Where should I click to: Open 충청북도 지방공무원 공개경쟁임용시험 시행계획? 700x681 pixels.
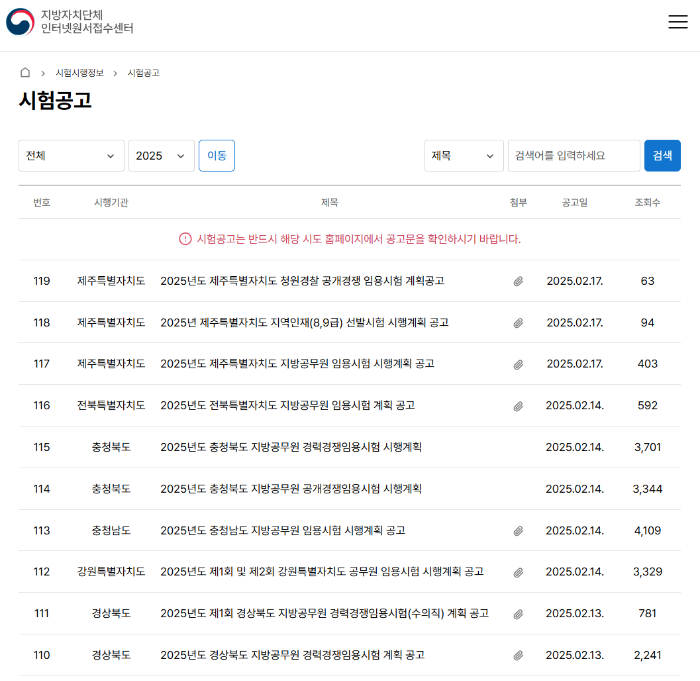[291, 489]
